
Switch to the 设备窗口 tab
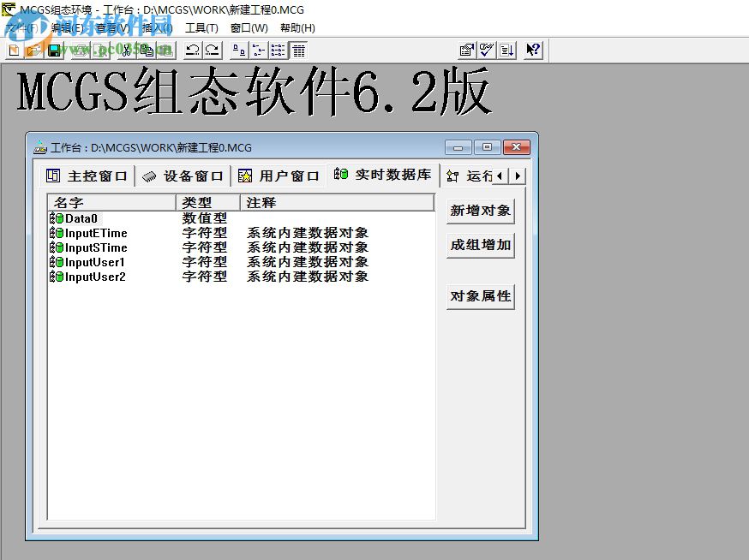click(183, 176)
